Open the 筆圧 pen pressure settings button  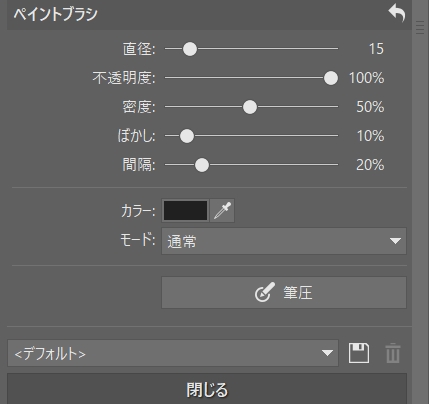pyautogui.click(x=284, y=292)
